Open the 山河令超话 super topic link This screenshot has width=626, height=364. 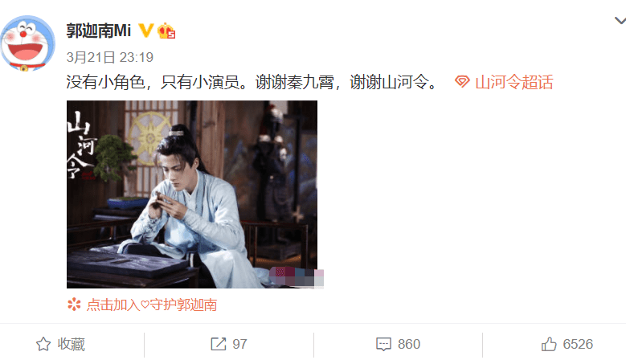point(513,82)
